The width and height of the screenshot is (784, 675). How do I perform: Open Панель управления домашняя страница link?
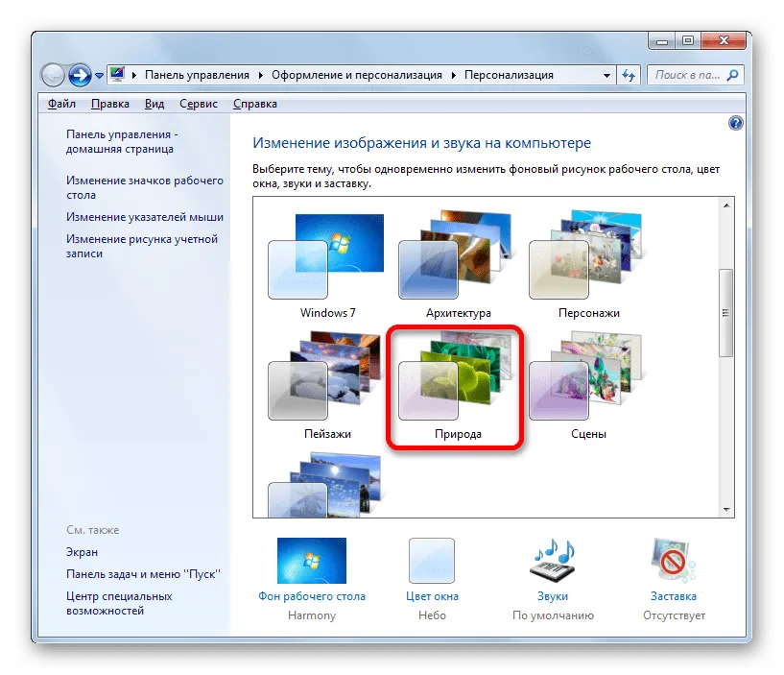pyautogui.click(x=122, y=141)
